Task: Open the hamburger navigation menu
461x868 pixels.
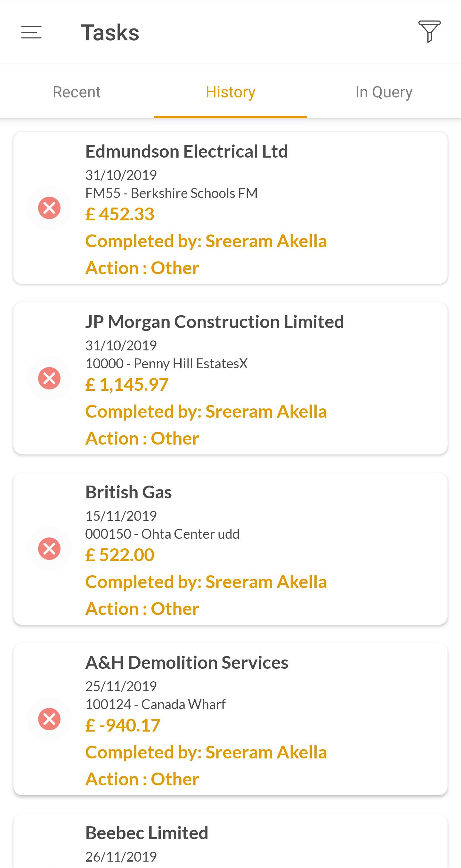Action: pyautogui.click(x=31, y=32)
